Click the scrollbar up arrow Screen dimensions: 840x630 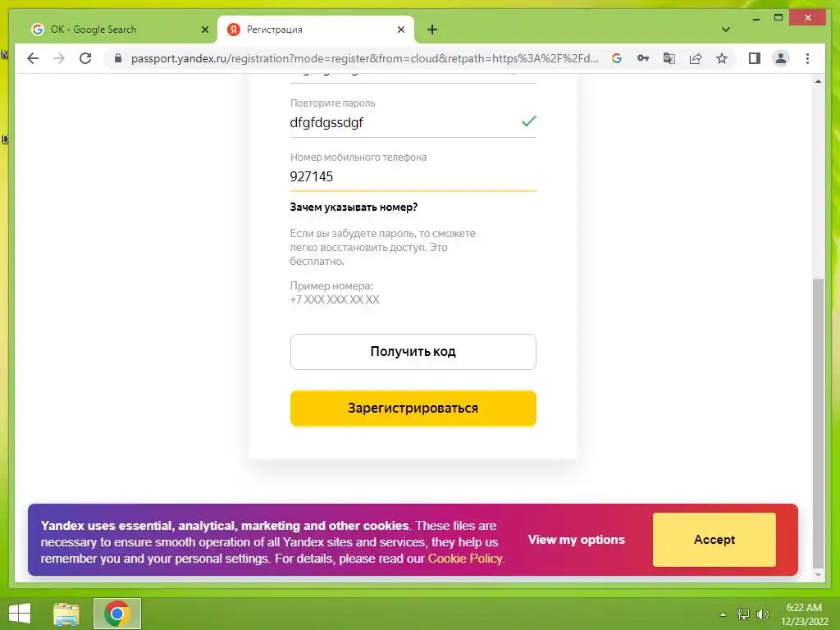tap(818, 81)
